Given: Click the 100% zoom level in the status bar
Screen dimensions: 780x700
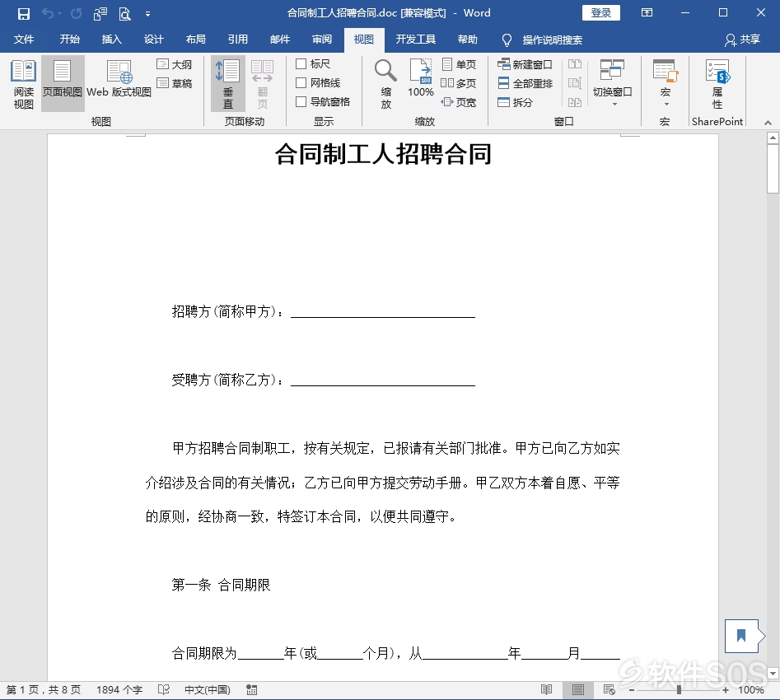Looking at the screenshot, I should click(750, 689).
